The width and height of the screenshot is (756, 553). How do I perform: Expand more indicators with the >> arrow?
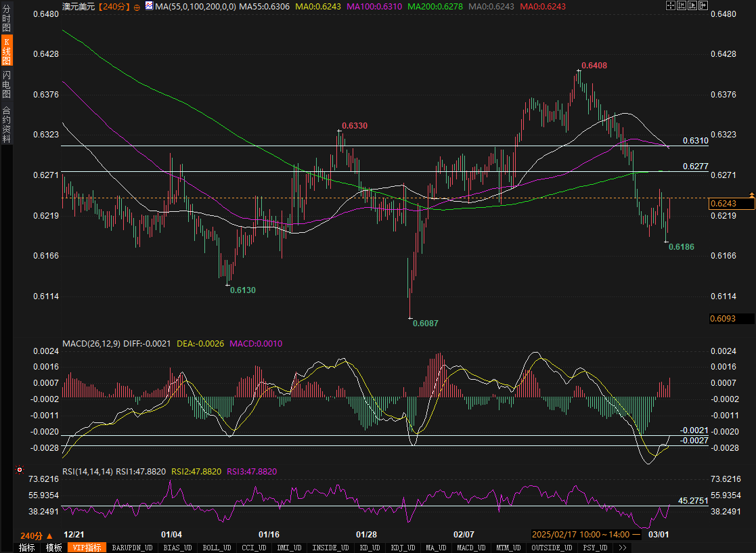tap(622, 548)
